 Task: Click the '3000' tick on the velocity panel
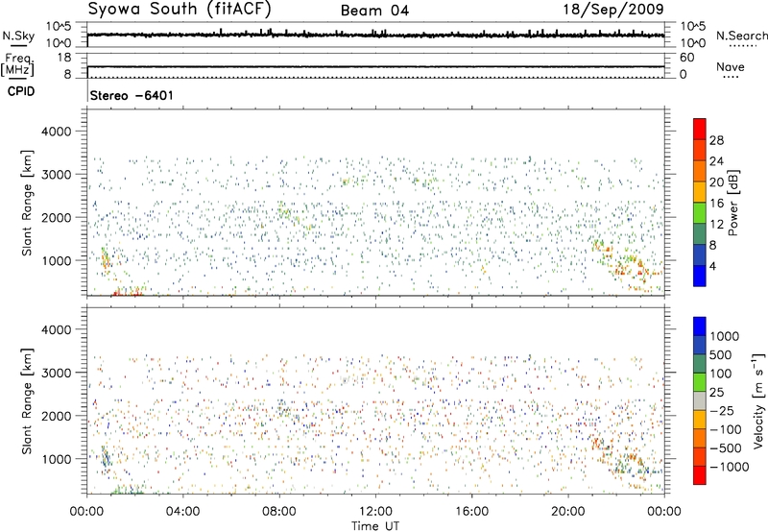coord(56,373)
